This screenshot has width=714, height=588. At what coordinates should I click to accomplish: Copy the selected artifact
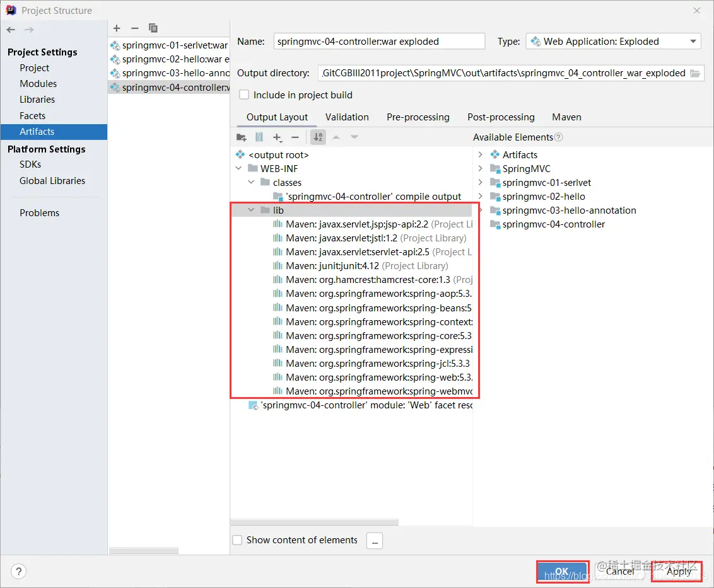tap(153, 28)
